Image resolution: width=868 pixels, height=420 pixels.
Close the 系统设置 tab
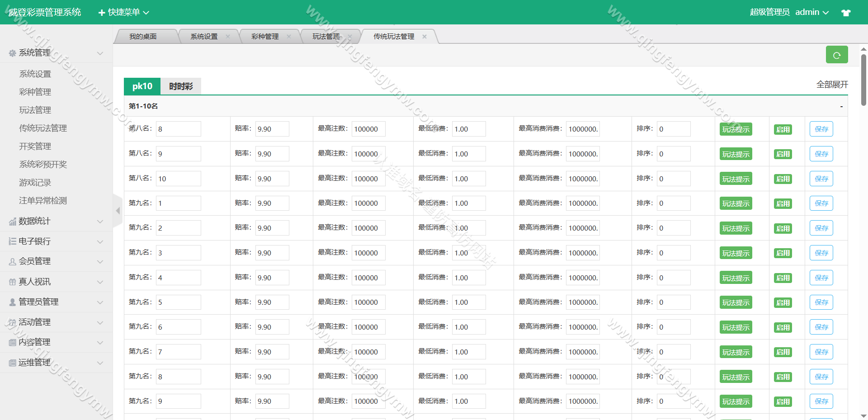(x=228, y=37)
